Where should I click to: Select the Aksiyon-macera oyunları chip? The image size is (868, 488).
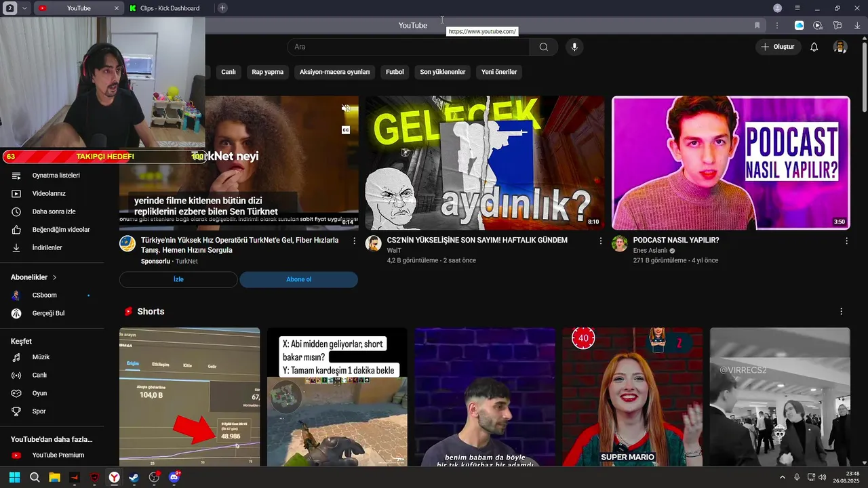(335, 72)
